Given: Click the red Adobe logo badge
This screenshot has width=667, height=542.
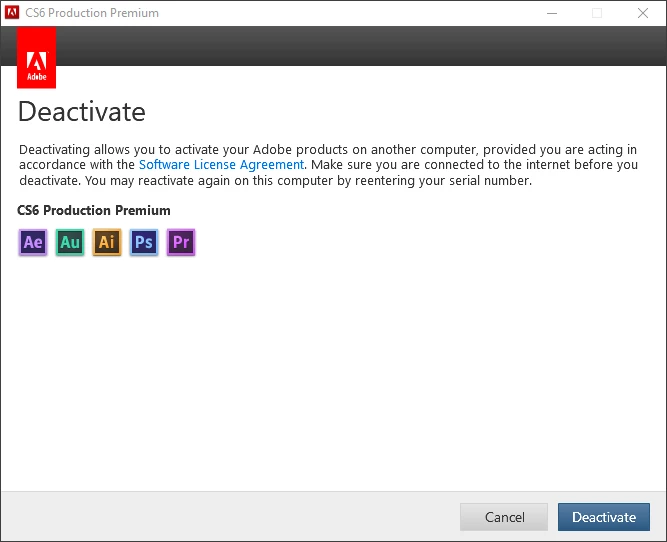Looking at the screenshot, I should pos(37,57).
